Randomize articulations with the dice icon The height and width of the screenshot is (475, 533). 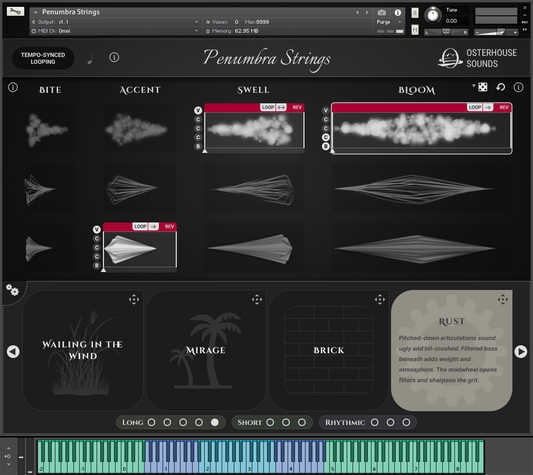[x=483, y=87]
